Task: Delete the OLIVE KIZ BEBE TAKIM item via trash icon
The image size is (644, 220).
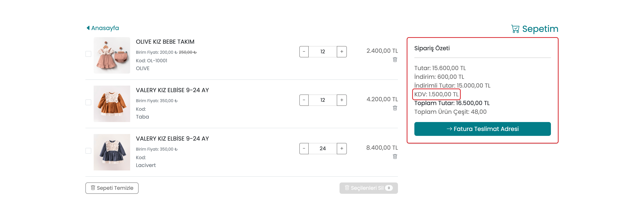Action: point(395,60)
